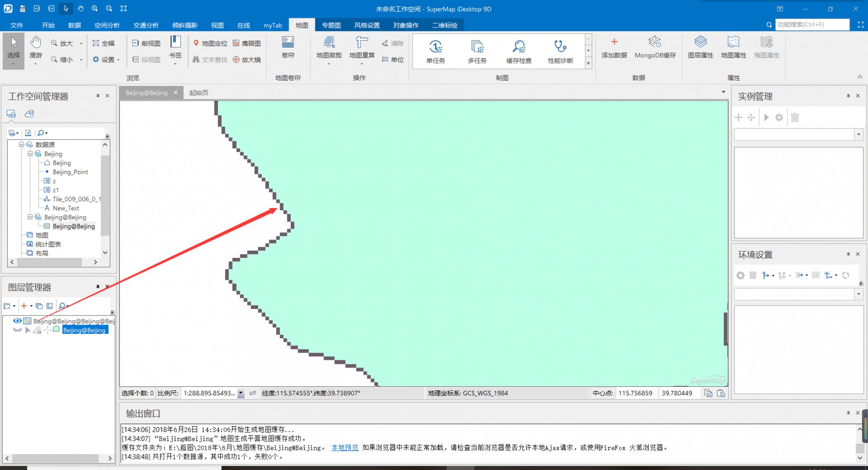The image size is (868, 470).
Task: Close the Beijing@Beijing map tab
Action: click(x=175, y=92)
